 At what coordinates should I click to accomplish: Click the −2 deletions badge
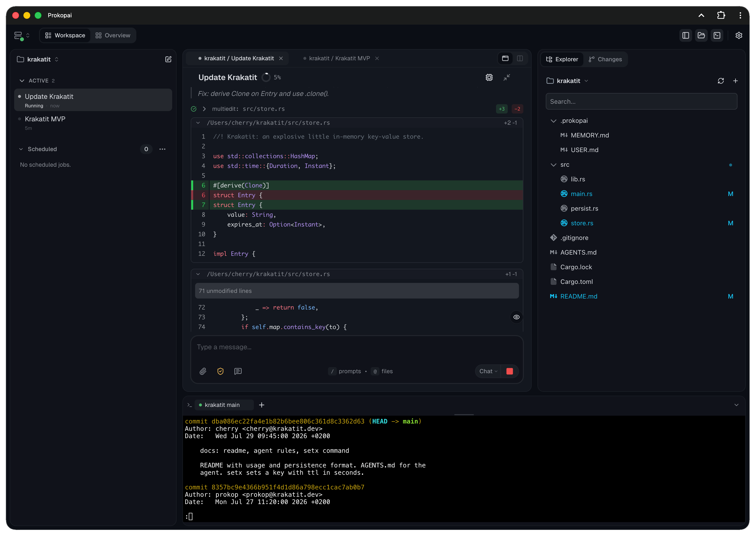tap(517, 109)
